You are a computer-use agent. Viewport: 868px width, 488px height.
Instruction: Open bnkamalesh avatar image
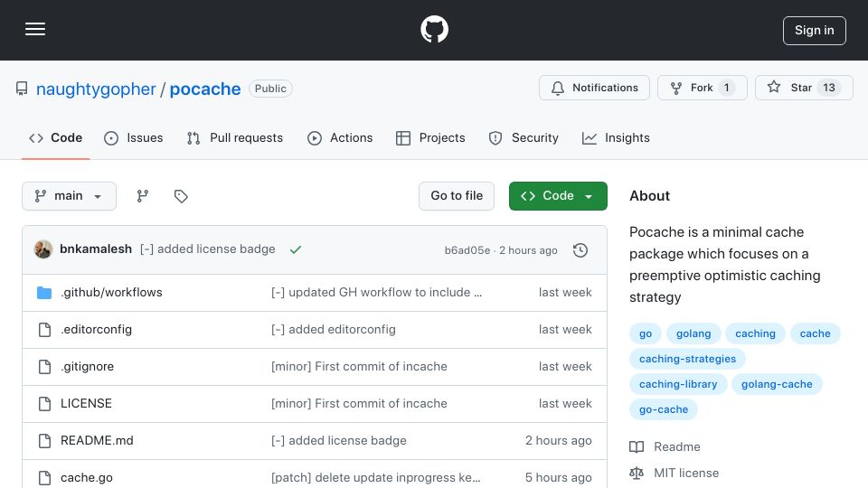43,249
